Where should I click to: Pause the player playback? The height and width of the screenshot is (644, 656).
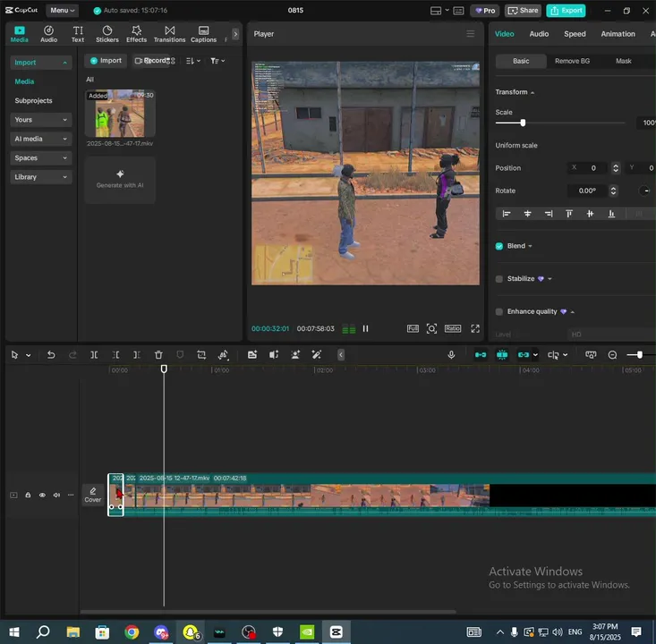(x=365, y=328)
